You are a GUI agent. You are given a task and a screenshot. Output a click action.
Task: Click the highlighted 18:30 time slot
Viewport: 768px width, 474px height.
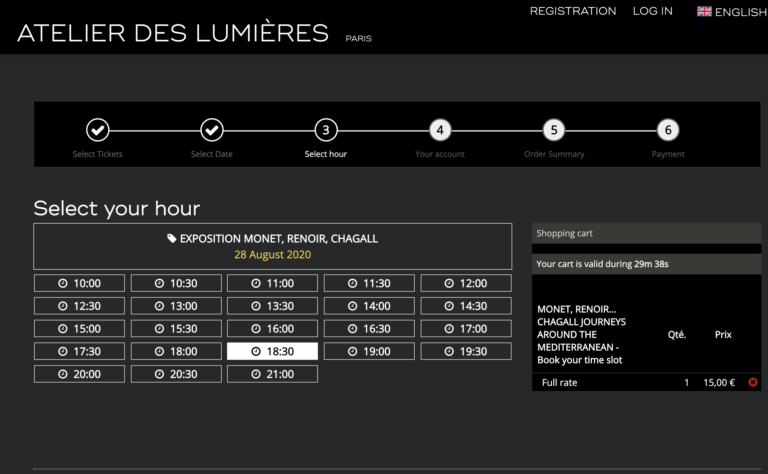pos(272,351)
